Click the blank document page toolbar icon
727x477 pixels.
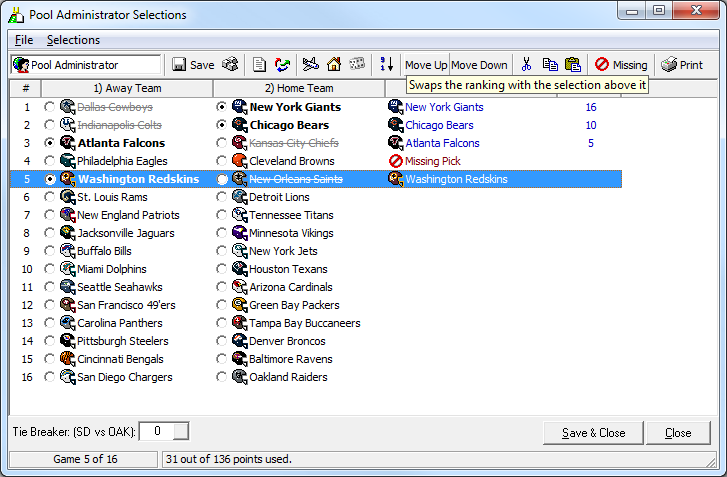tap(259, 64)
